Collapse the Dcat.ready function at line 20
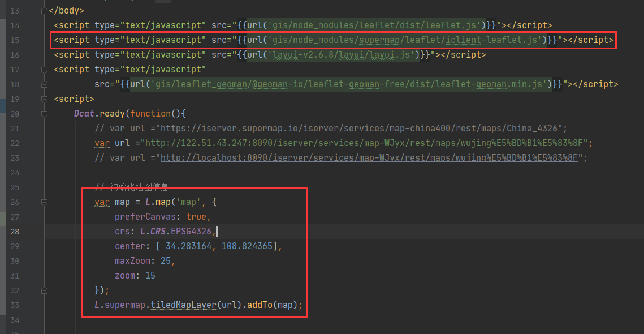The width and height of the screenshot is (644, 334). (44, 113)
